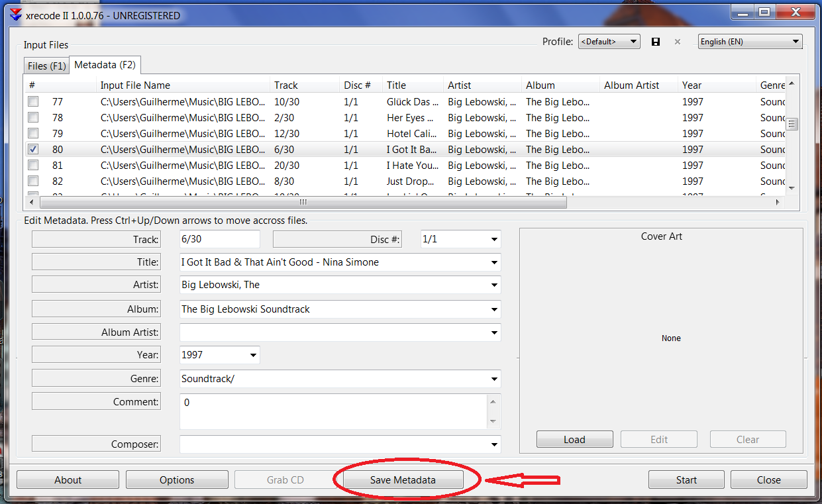Click the save profile floppy disk icon
Viewport: 822px width, 504px height.
click(656, 42)
